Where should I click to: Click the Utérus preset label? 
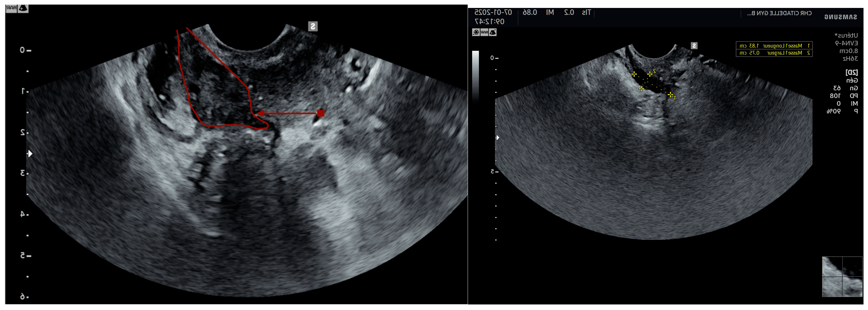click(x=846, y=35)
